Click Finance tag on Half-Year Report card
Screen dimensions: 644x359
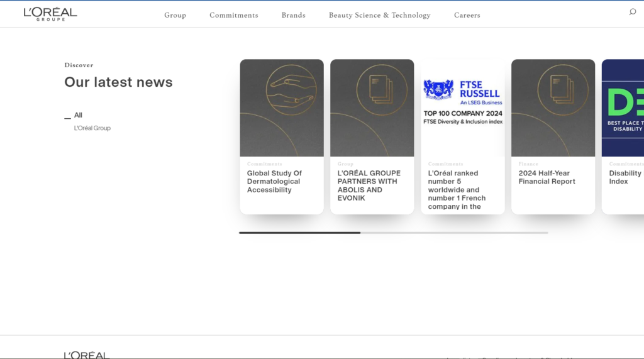(x=528, y=164)
